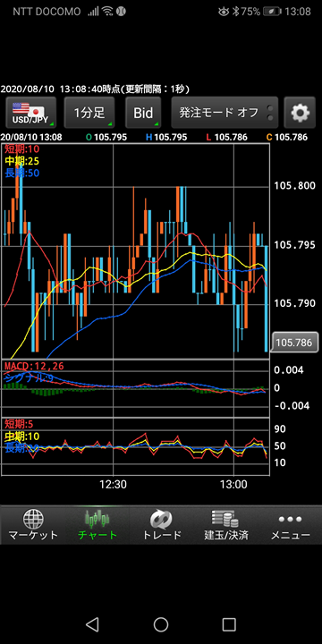Image resolution: width=322 pixels, height=644 pixels.
Task: Tap the USD/JPY flag icon
Action: click(28, 110)
